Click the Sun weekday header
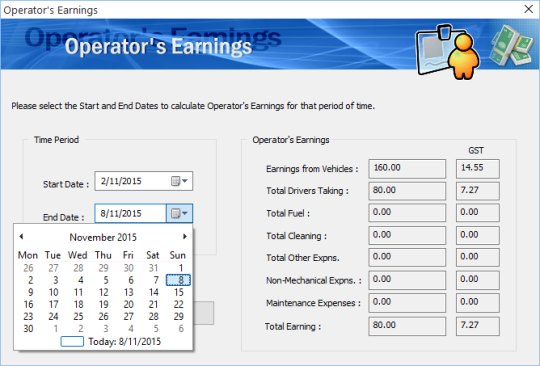 (178, 255)
